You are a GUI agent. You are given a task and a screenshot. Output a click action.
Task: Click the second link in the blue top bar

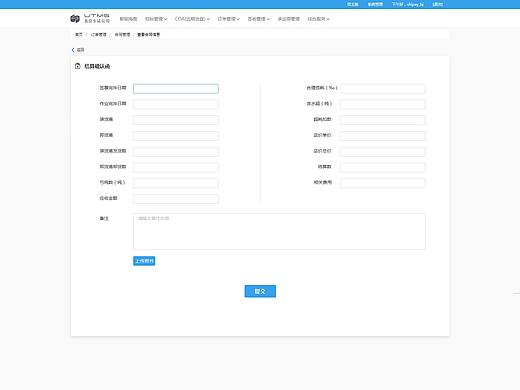pyautogui.click(x=375, y=4)
